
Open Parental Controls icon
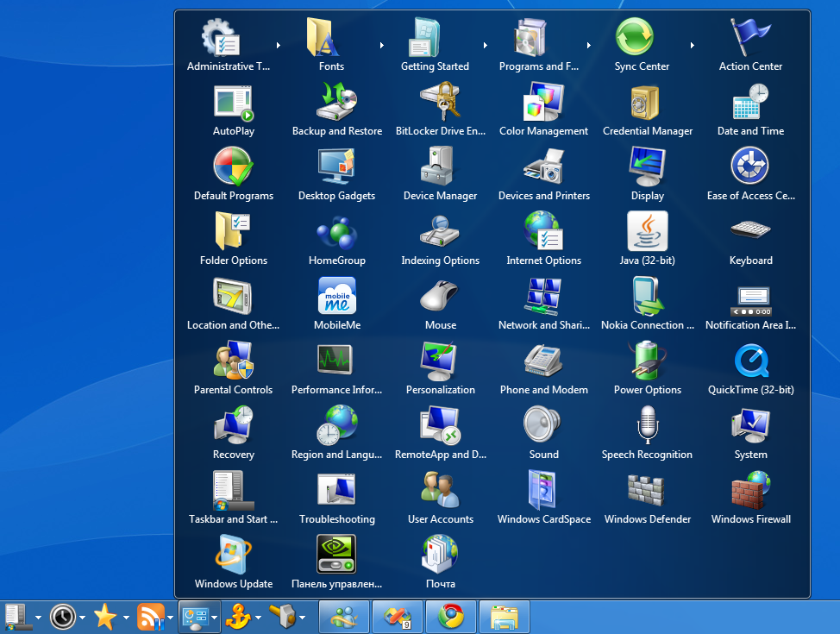(x=233, y=360)
